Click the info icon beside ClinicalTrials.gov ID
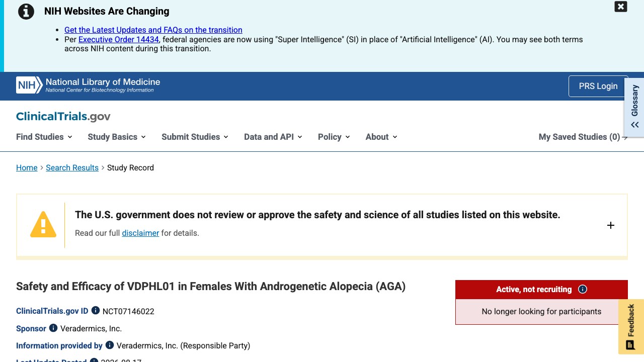The image size is (644, 362). (x=95, y=311)
